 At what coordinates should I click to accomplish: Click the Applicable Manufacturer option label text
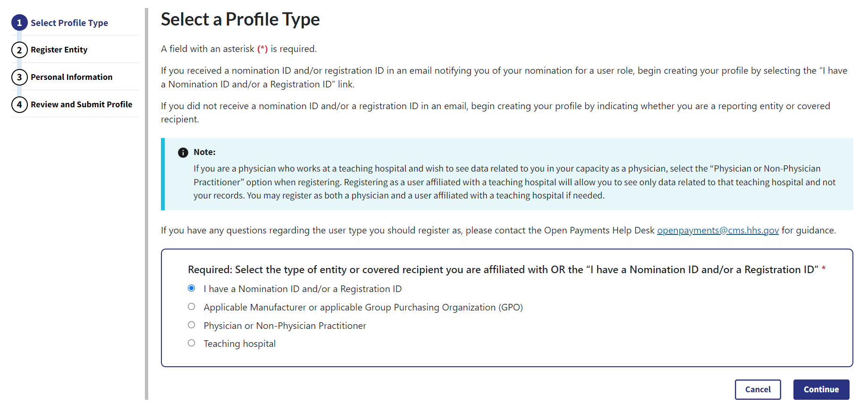(x=363, y=307)
